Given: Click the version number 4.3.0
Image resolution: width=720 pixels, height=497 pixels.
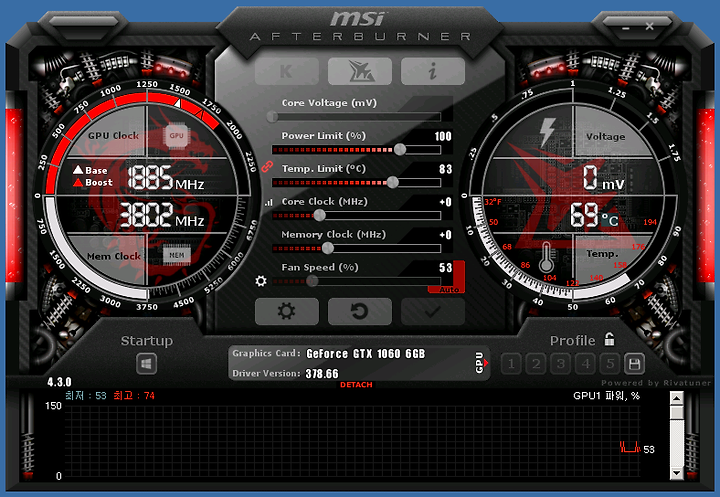Looking at the screenshot, I should coord(59,382).
